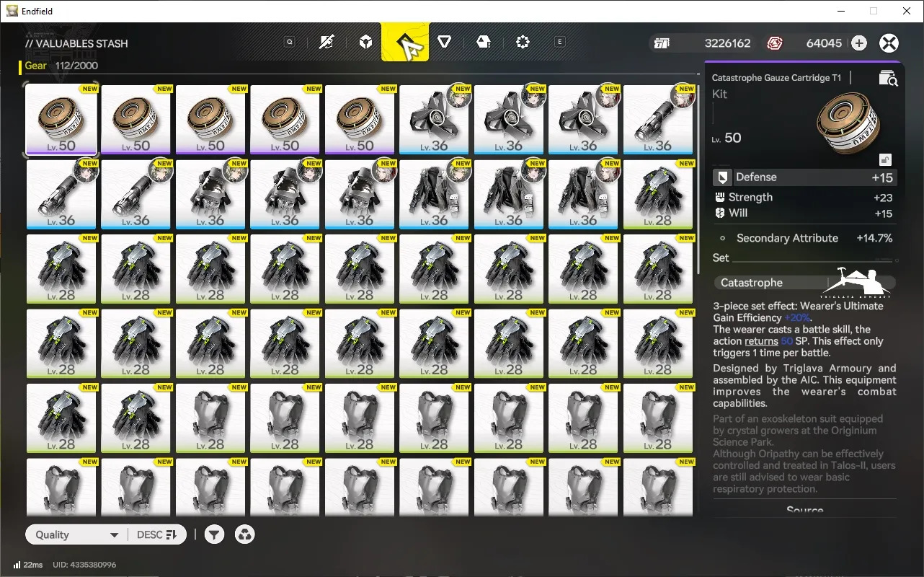Click the recycle gear icon
Screen dimensions: 924x577
(x=245, y=534)
